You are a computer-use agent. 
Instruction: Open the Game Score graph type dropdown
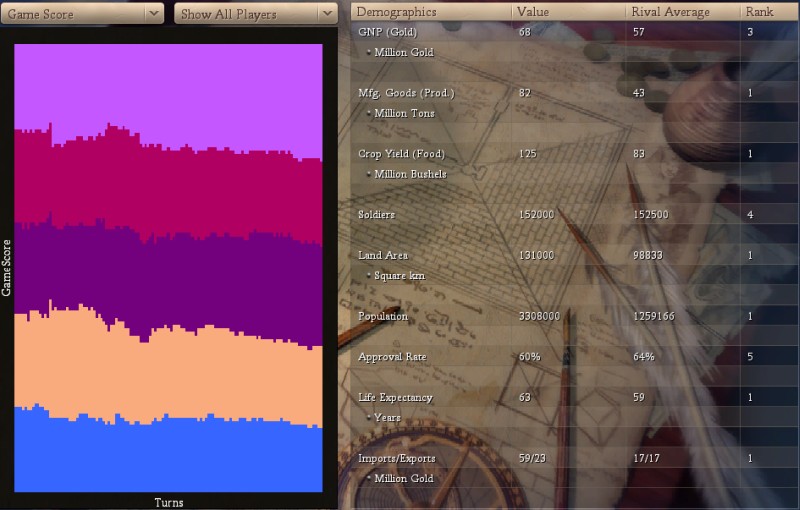coord(83,14)
